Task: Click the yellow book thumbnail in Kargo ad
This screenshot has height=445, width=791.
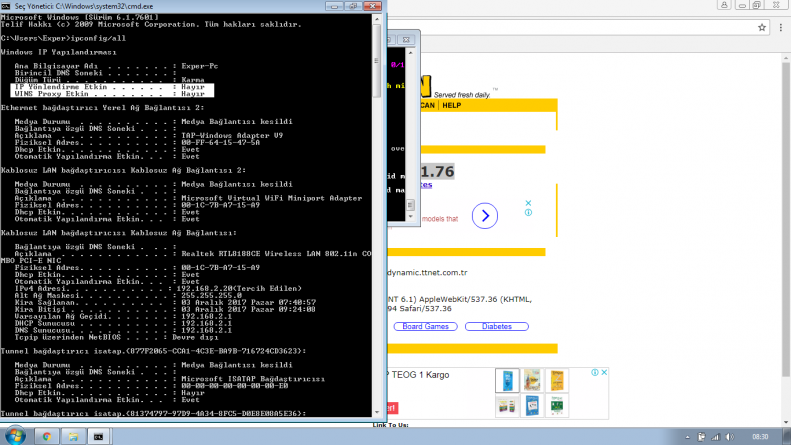Action: 557,380
